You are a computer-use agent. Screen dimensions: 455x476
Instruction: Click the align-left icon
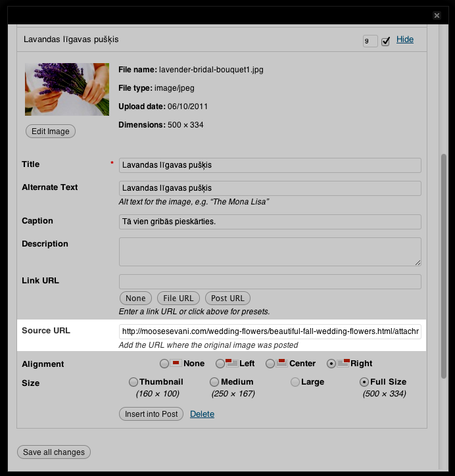pyautogui.click(x=232, y=363)
